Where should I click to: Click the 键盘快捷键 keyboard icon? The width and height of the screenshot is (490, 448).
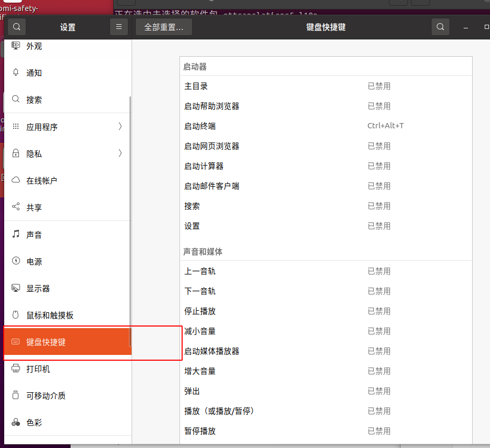(16, 342)
